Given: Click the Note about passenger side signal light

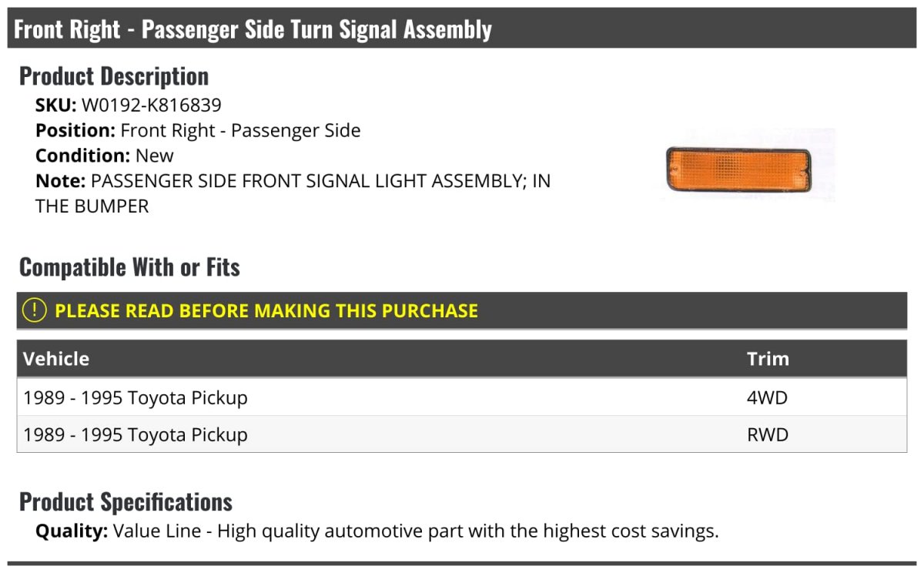Looking at the screenshot, I should pos(293,193).
